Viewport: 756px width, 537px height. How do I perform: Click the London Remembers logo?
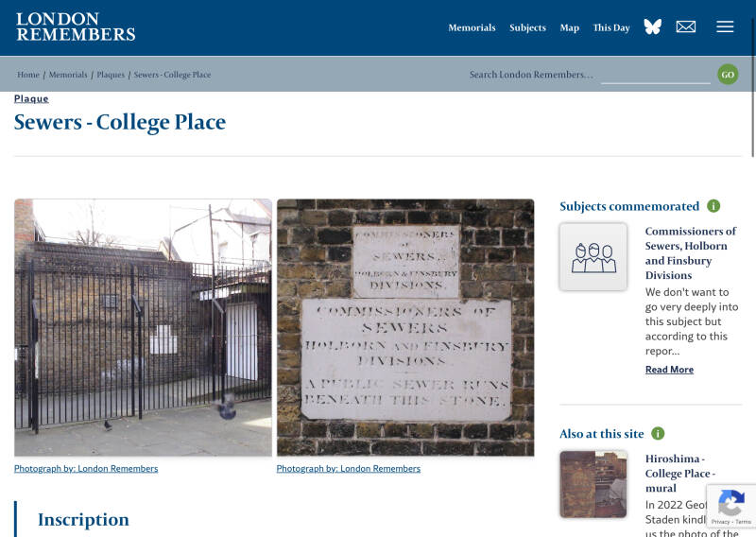point(76,26)
